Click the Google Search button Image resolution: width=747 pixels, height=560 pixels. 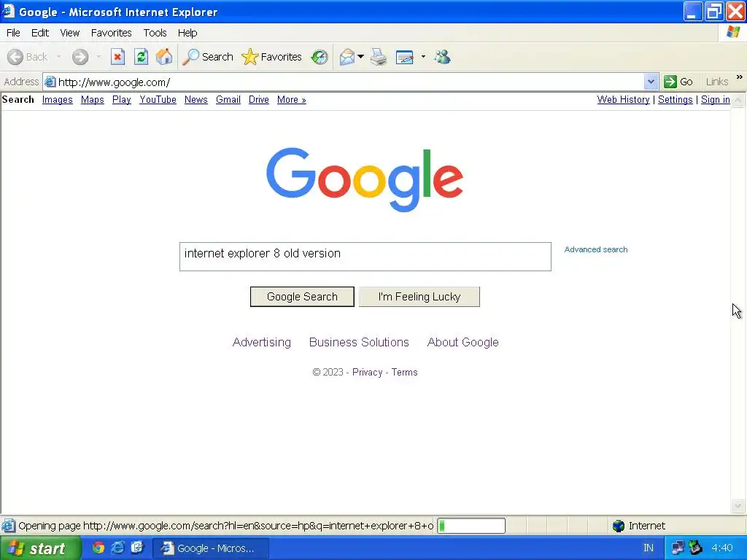[x=302, y=297]
